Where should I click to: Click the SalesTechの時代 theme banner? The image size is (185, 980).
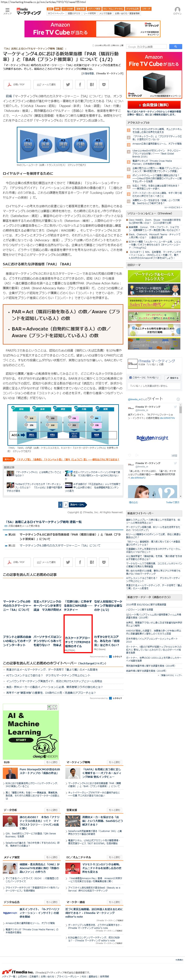tap(154, 303)
